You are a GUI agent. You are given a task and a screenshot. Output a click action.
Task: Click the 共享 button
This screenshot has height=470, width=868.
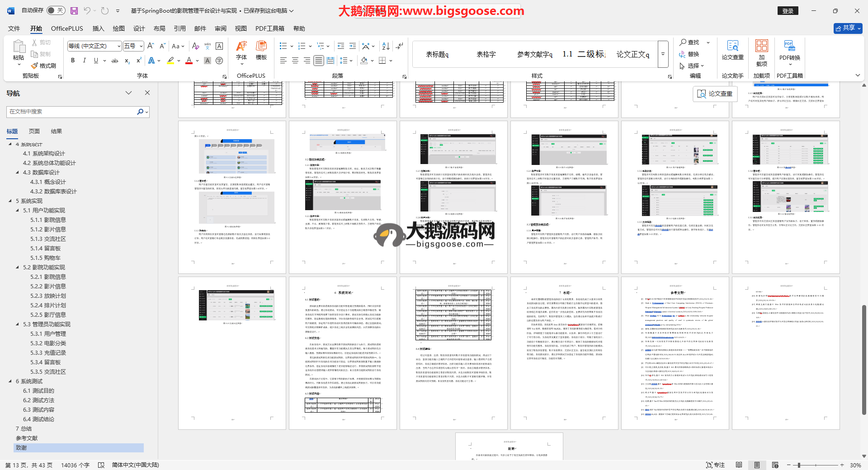point(848,28)
